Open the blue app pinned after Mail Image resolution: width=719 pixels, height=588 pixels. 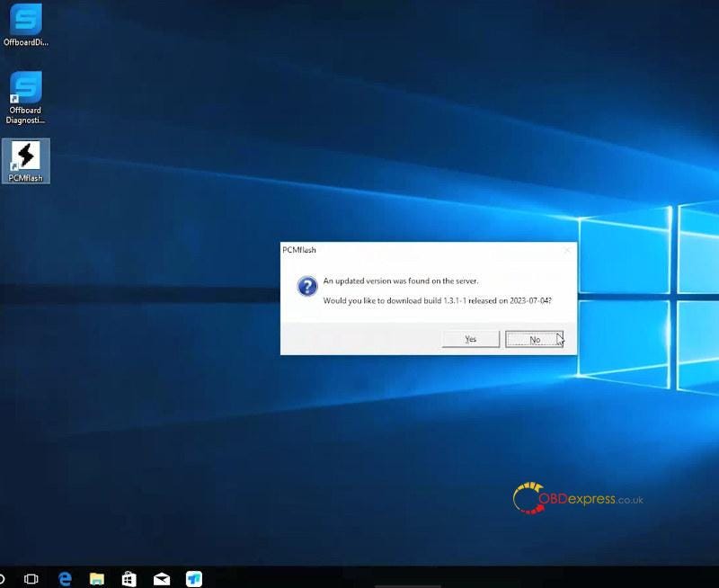194,579
